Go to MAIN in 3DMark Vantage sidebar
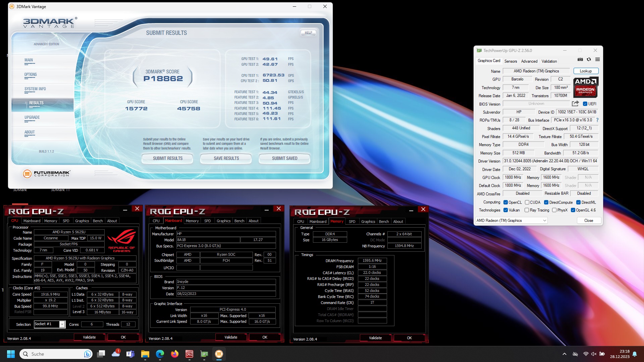Viewport: 644px width, 362px height. point(29,60)
